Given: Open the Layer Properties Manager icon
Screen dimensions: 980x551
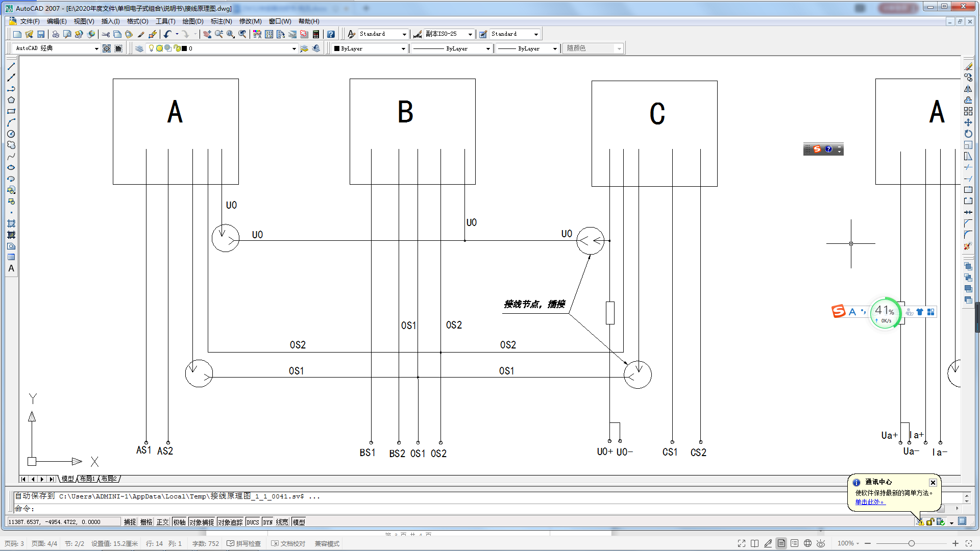Looking at the screenshot, I should pos(139,48).
